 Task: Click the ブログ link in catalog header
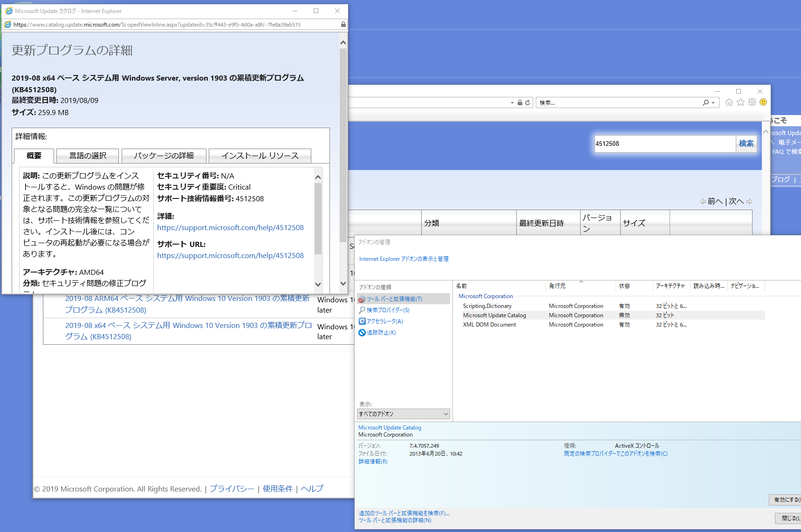pyautogui.click(x=780, y=179)
